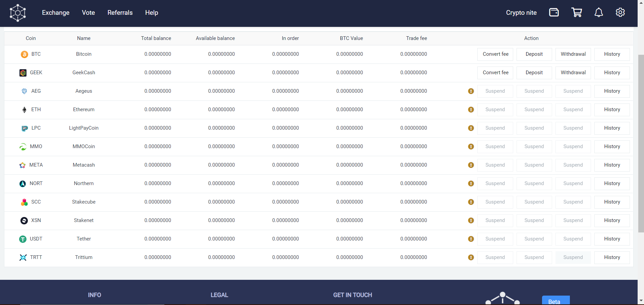
Task: Click the exchange logo in the header
Action: click(x=18, y=13)
